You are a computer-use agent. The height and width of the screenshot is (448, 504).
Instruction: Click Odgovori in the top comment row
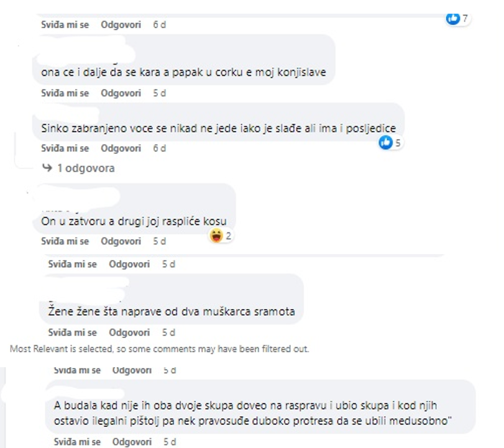pos(121,25)
